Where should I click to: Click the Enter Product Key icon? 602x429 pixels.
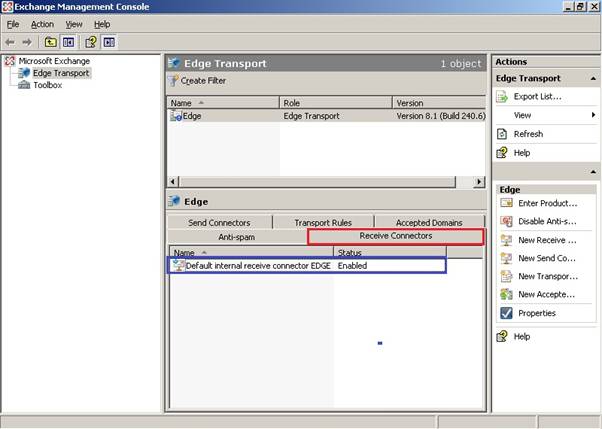click(x=506, y=203)
